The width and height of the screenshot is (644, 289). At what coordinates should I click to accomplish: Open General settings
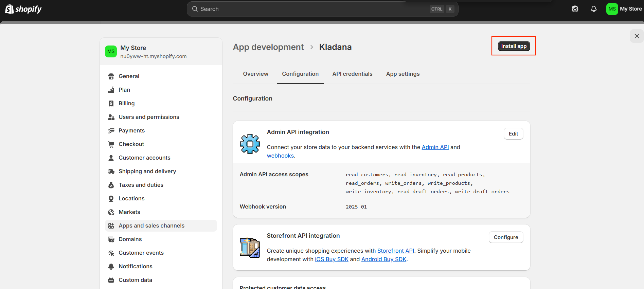[x=161, y=76]
